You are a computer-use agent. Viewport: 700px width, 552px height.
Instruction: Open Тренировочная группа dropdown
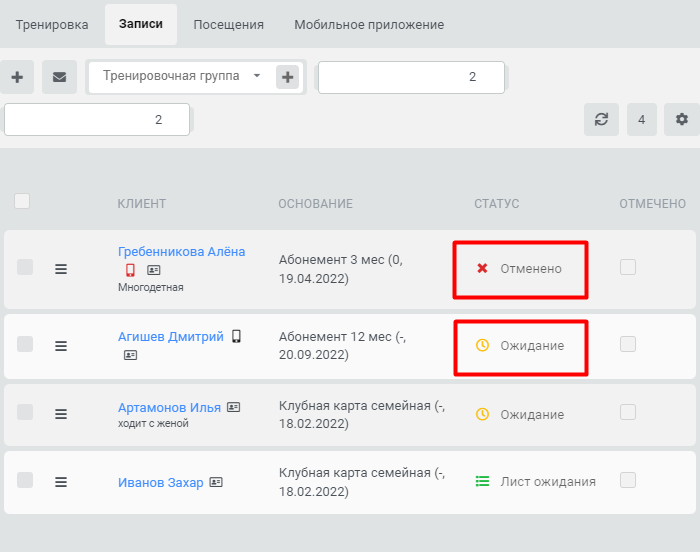click(x=182, y=76)
